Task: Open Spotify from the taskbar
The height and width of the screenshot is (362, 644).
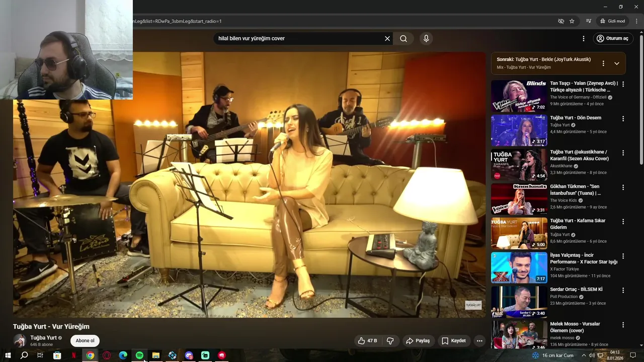Action: [x=139, y=355]
